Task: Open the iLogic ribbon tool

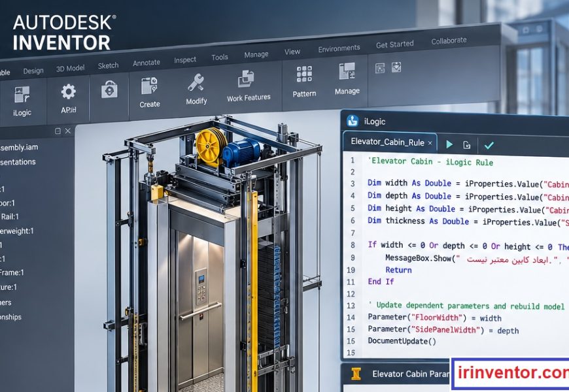Action: (x=22, y=95)
